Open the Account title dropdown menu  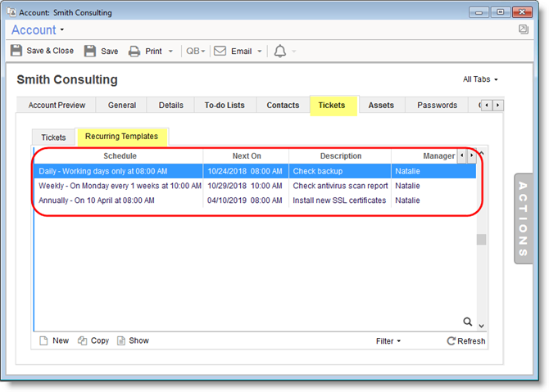(x=38, y=30)
